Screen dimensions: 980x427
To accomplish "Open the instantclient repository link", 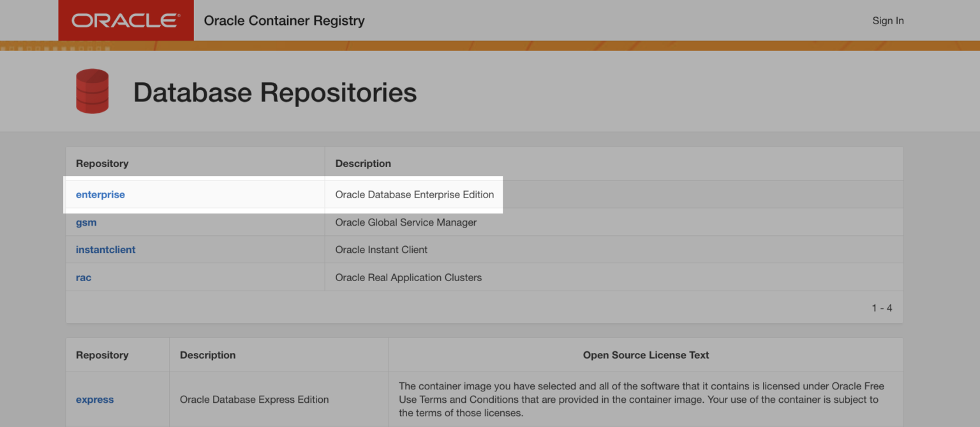I will pos(105,250).
